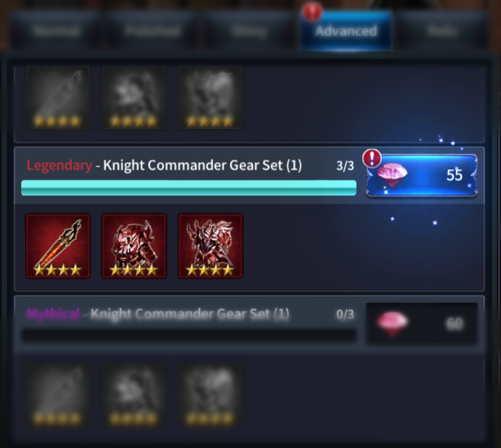This screenshot has width=501, height=448.
Task: Select the Legendary red armor gear icon
Action: tap(210, 246)
